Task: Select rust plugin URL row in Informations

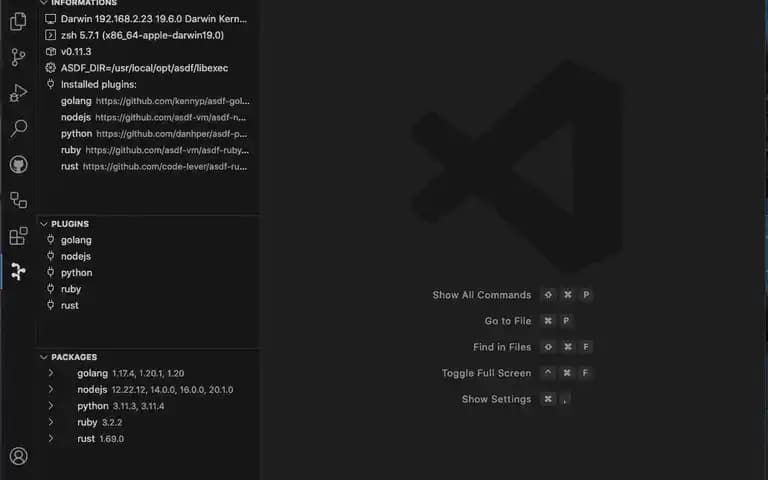Action: (x=148, y=166)
